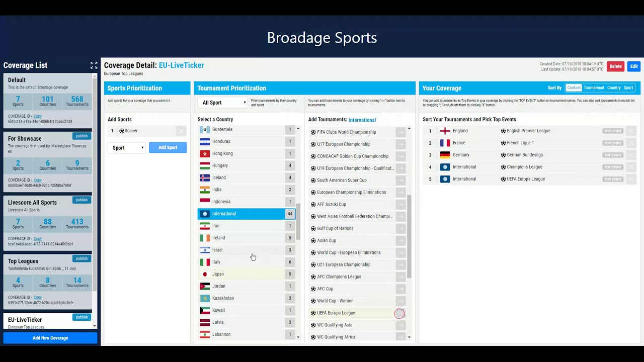Add European Championship Eliminations via arrow
Image resolution: width=644 pixels, height=362 pixels.
(x=400, y=193)
